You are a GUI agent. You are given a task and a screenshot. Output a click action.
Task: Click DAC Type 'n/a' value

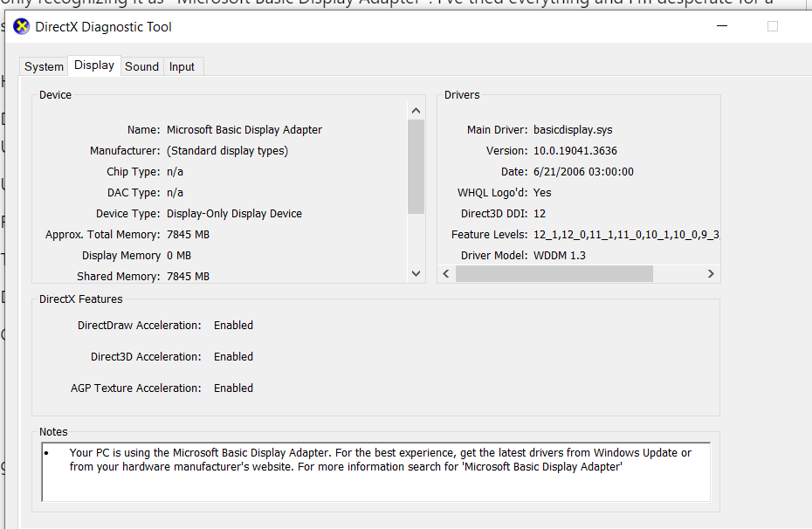point(175,193)
